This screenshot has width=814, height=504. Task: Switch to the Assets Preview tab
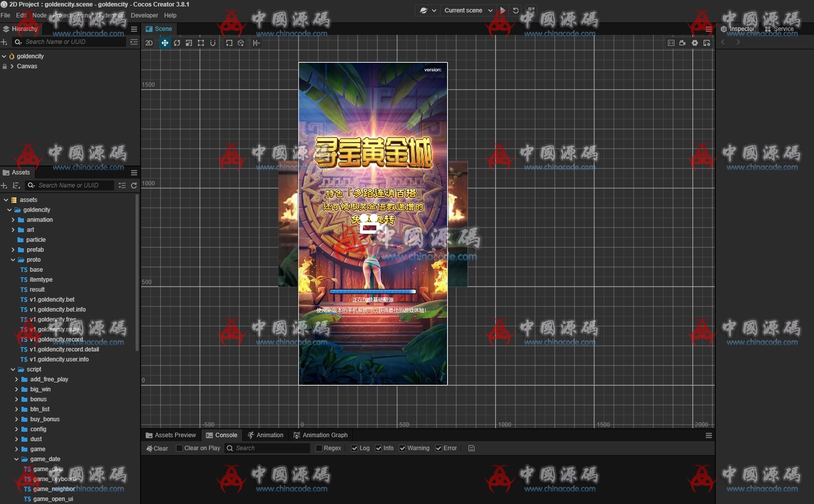[171, 435]
